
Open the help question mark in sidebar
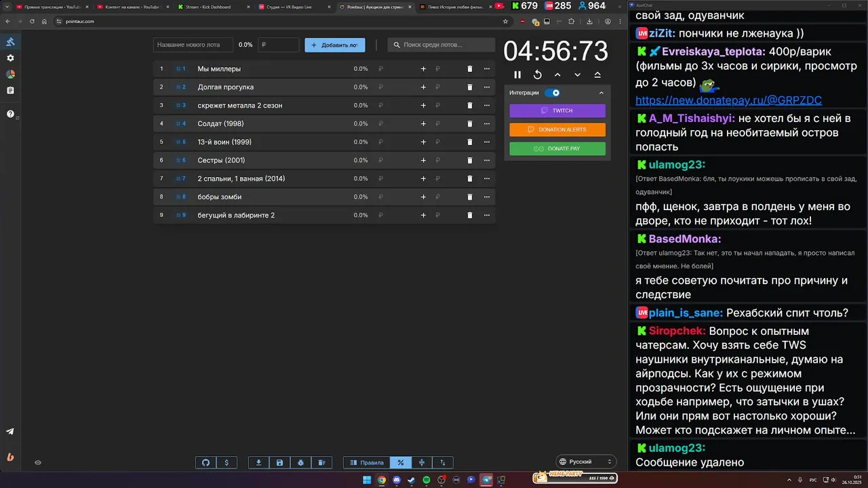[10, 114]
